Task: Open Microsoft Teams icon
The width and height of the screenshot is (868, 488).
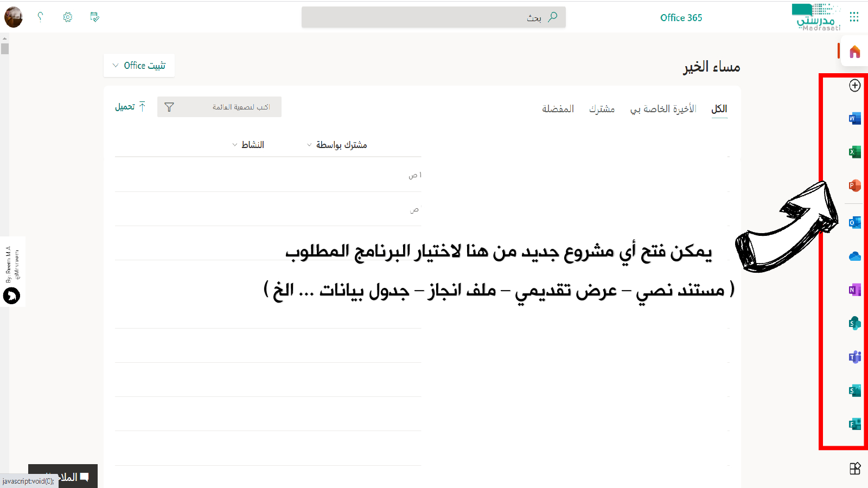Action: click(x=854, y=357)
